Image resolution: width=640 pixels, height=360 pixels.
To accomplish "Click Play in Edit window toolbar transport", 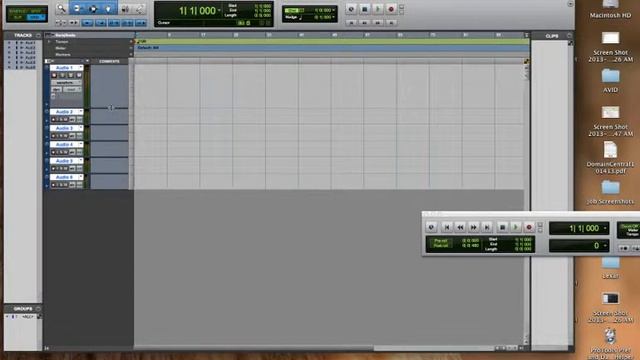I will (378, 9).
